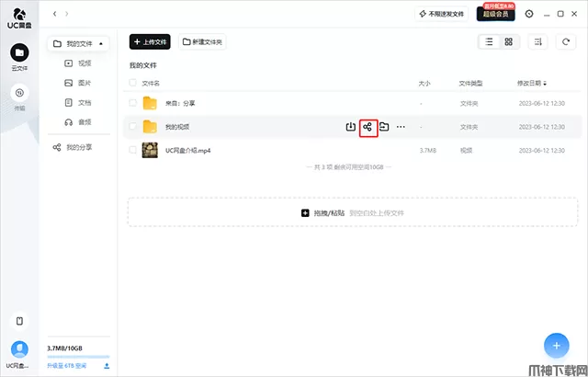The width and height of the screenshot is (588, 377).
Task: Open the UC网盘介绍.mp4 video thumbnail
Action: click(151, 149)
